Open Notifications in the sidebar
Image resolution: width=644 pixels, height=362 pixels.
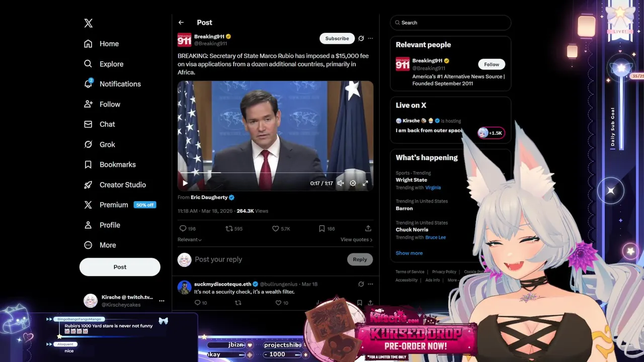[113, 84]
